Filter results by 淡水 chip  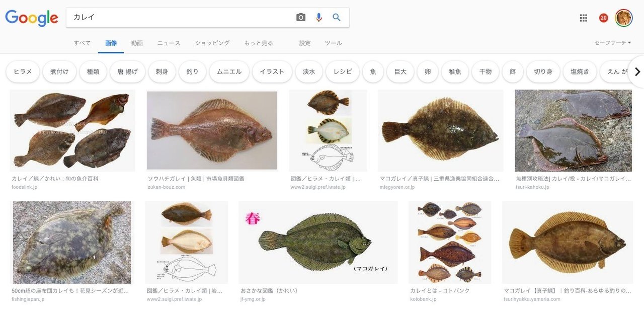pos(309,72)
